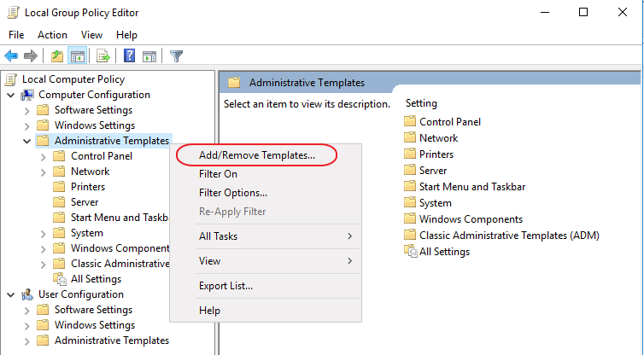Choose Add/Remove Templates... from context menu

256,155
